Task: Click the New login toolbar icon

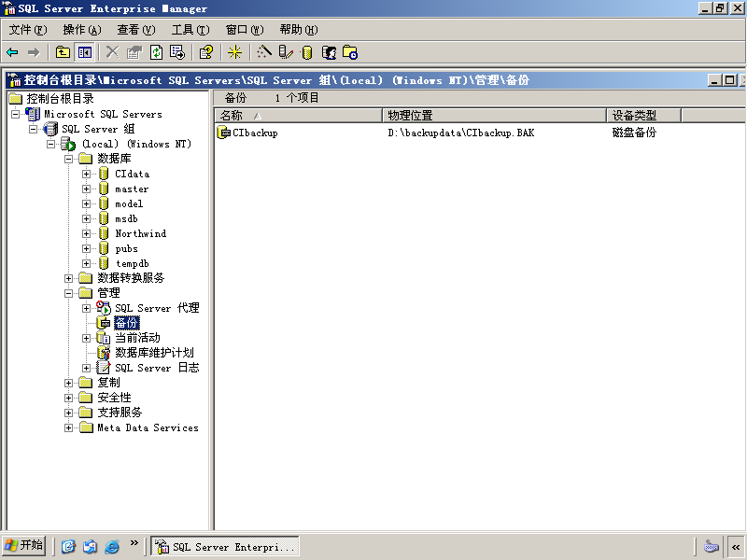Action: pyautogui.click(x=329, y=52)
